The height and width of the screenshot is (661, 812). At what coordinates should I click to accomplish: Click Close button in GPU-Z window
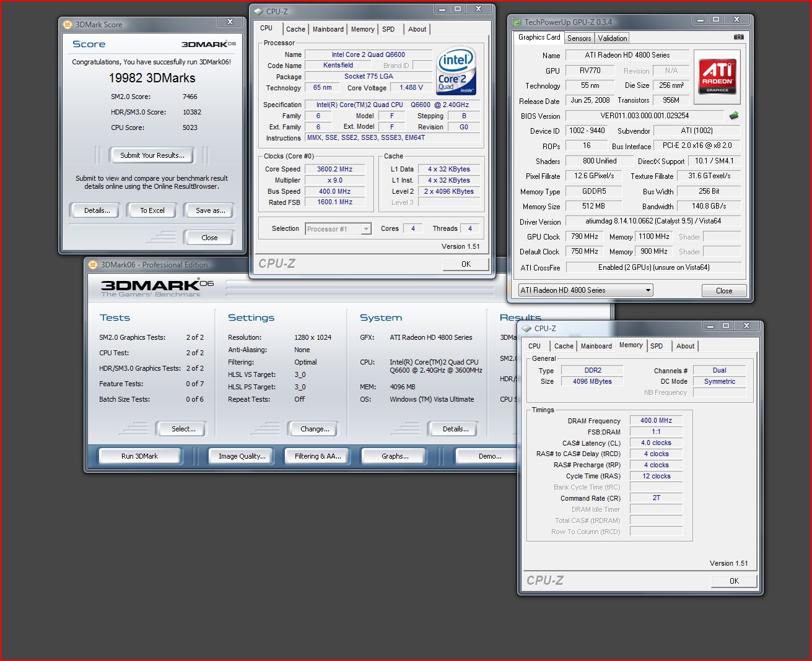724,291
